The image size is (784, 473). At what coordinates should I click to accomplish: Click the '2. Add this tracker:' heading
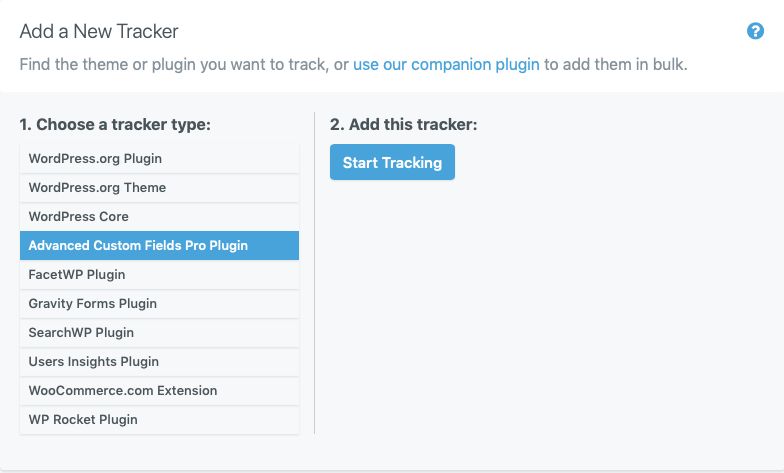coord(404,124)
